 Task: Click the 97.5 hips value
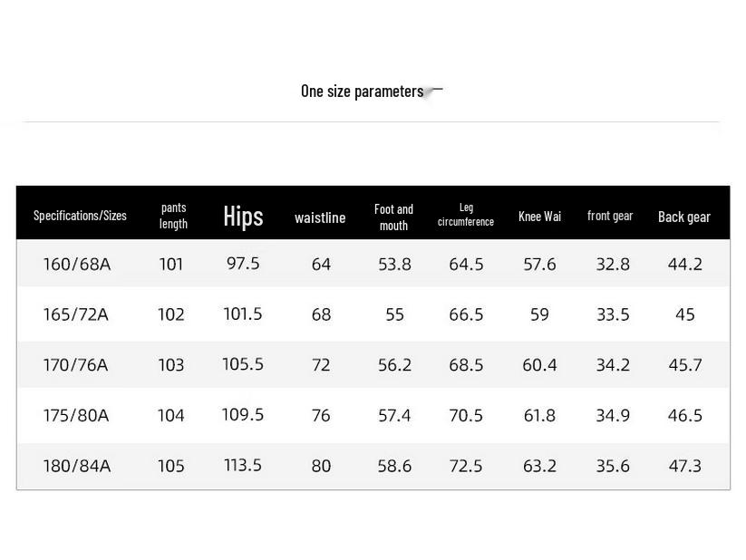(243, 264)
